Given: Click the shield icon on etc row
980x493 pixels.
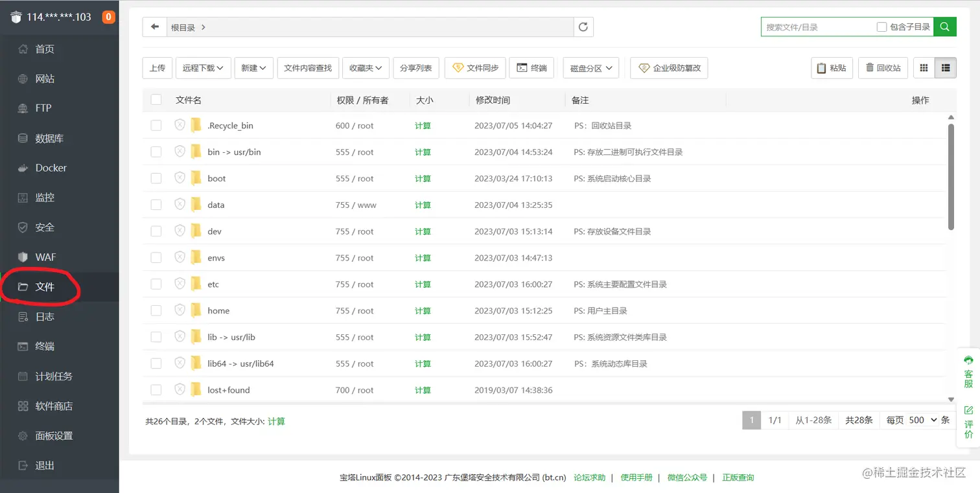Looking at the screenshot, I should (x=180, y=284).
